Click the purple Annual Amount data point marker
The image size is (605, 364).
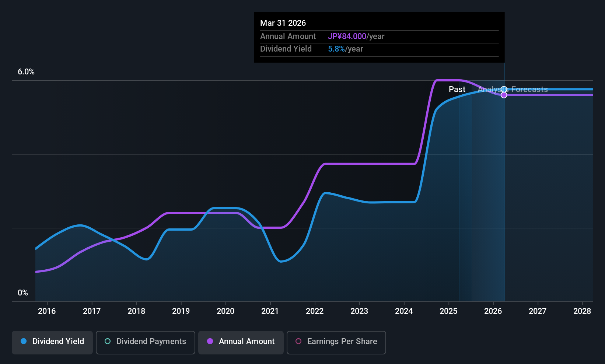tap(504, 95)
